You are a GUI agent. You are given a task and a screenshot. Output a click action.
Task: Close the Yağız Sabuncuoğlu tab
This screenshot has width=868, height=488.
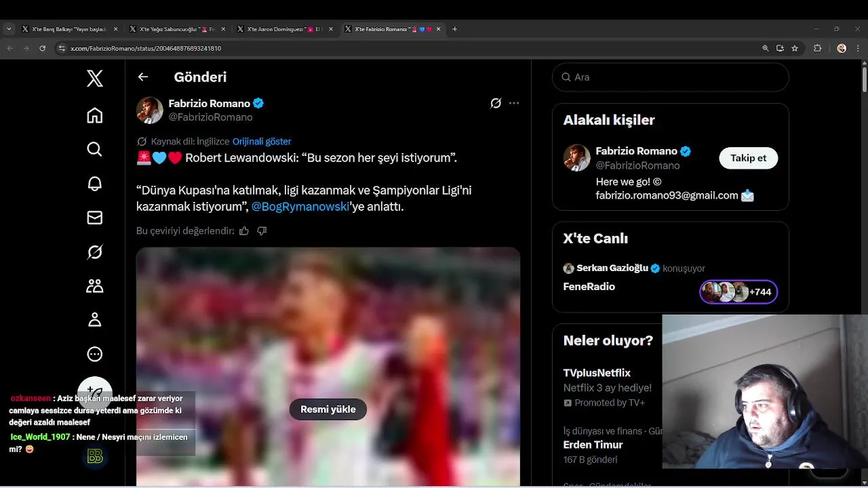(223, 29)
